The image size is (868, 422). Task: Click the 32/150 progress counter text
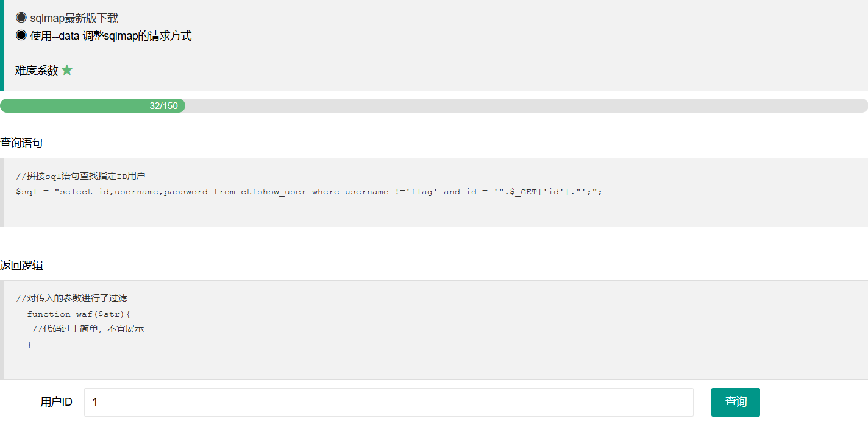click(163, 106)
